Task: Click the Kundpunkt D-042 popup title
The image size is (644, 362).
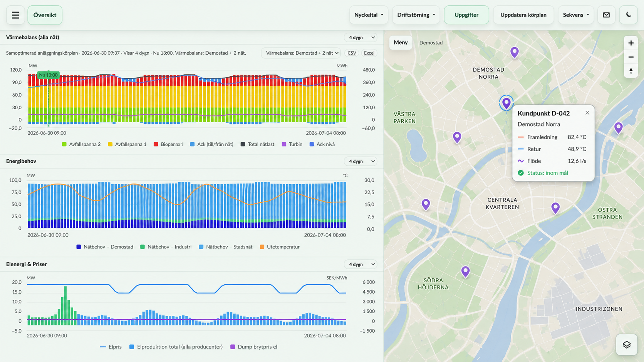Action: point(543,113)
